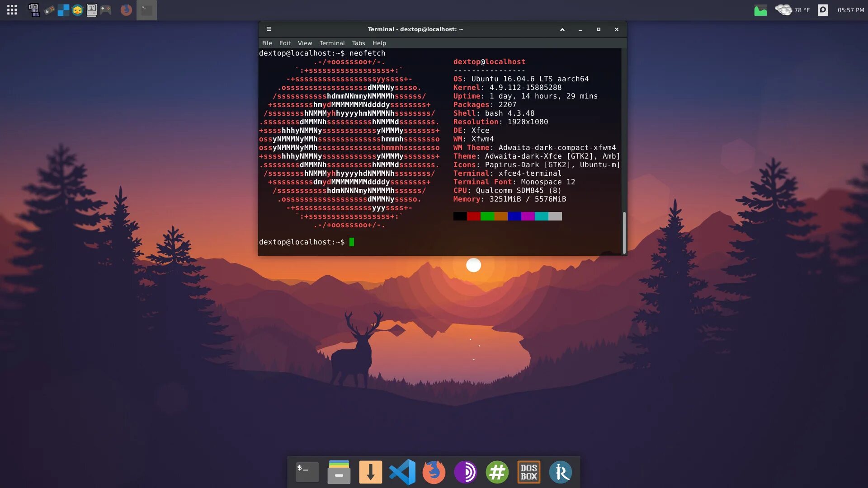Open the purple Tor Browser dock icon
Viewport: 868px width, 488px height.
click(466, 472)
